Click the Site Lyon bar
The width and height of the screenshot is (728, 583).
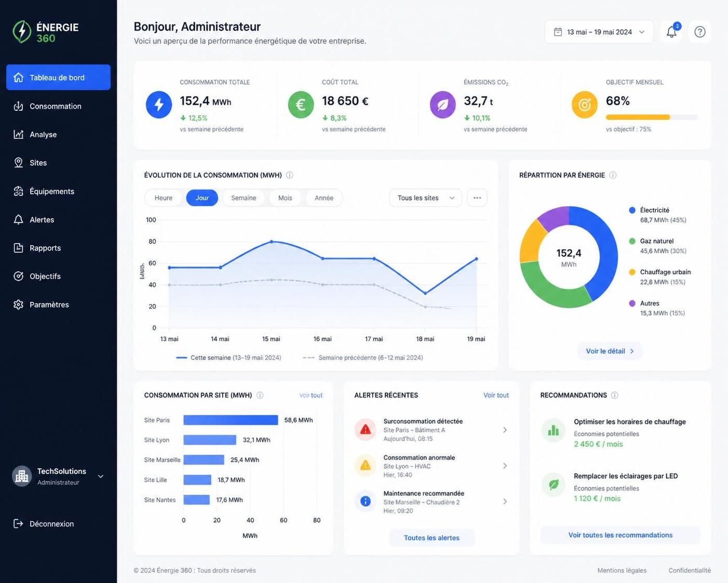[210, 440]
